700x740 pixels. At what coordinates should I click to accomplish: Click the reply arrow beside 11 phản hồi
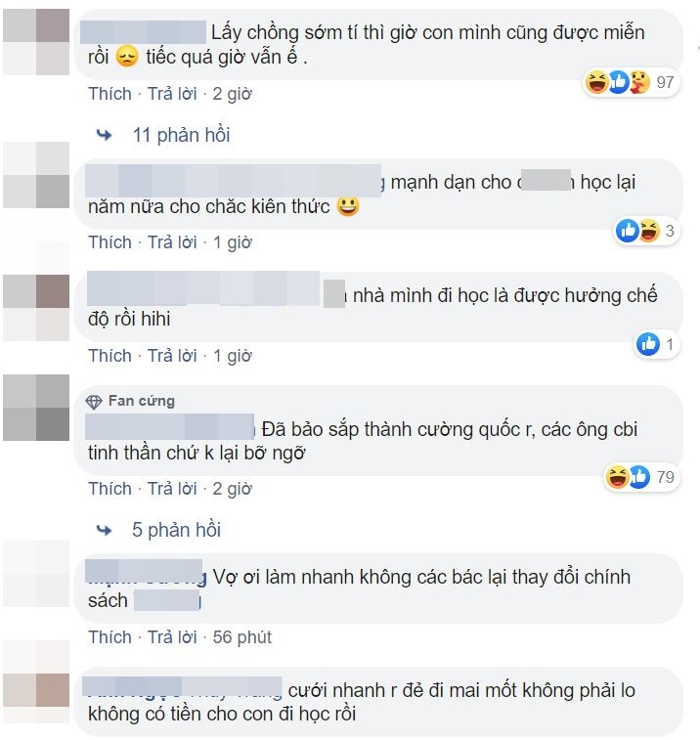(x=104, y=136)
